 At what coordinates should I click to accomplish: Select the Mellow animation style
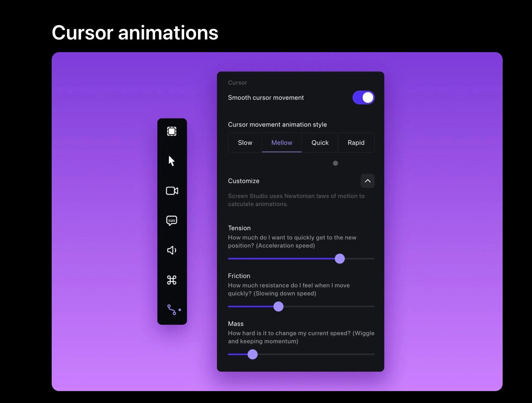point(282,143)
